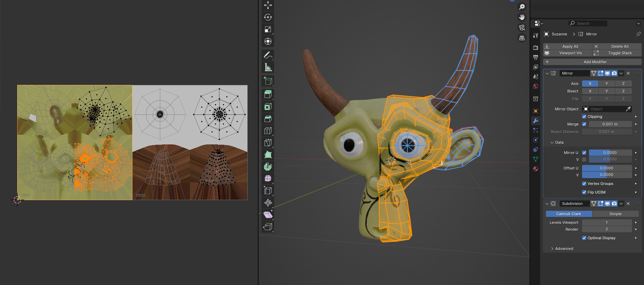
Task: Enable Y in the Axis row
Action: 607,84
